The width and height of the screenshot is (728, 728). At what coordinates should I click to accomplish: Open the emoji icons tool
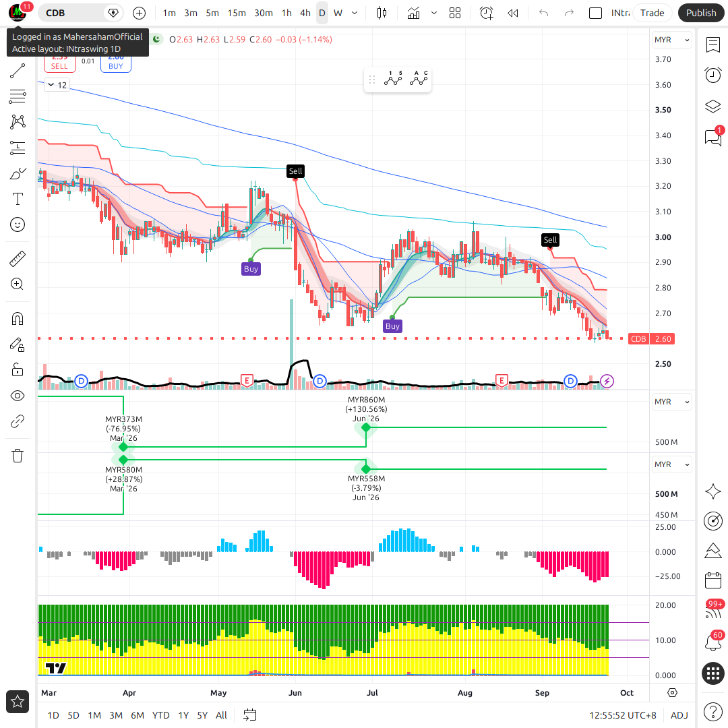coord(18,224)
